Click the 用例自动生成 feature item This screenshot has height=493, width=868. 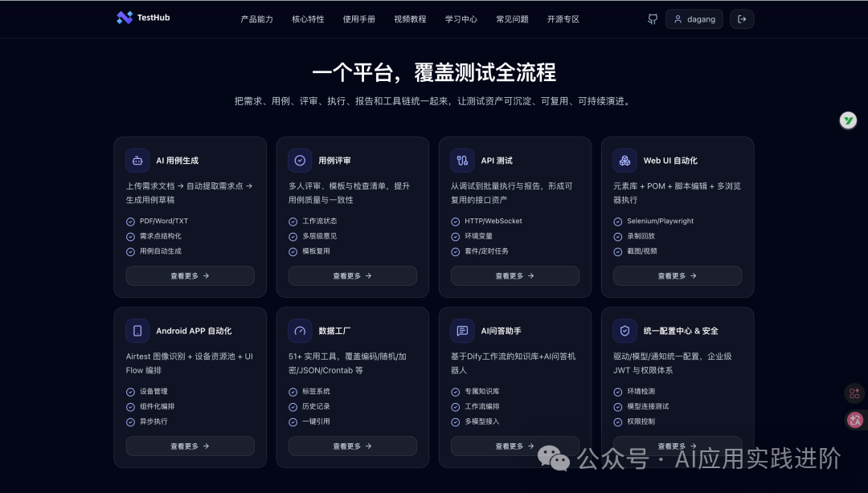tap(154, 251)
